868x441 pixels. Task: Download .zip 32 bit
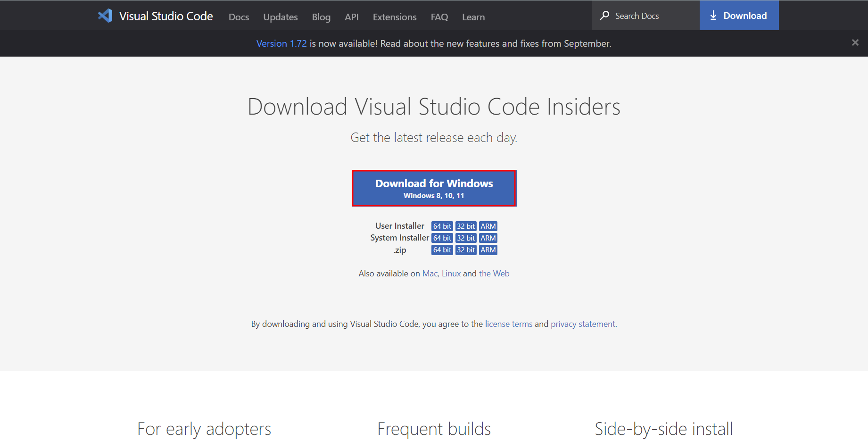(x=466, y=250)
